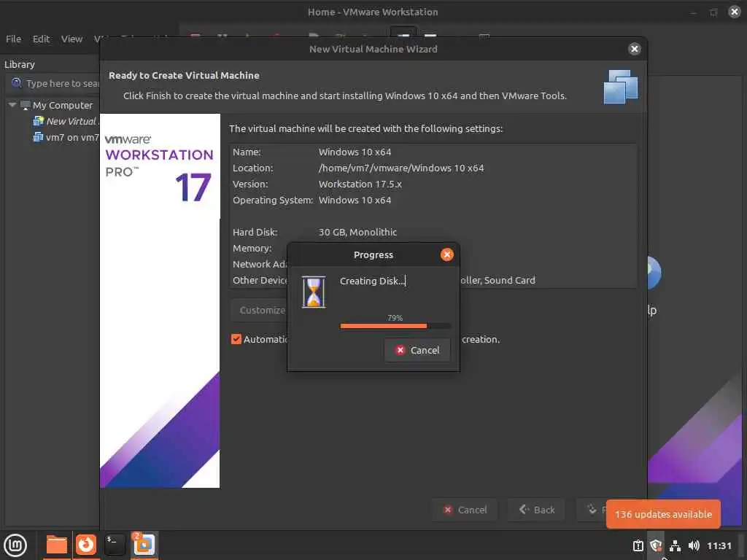
Task: Click the search magnifier icon in Library
Action: tap(16, 83)
